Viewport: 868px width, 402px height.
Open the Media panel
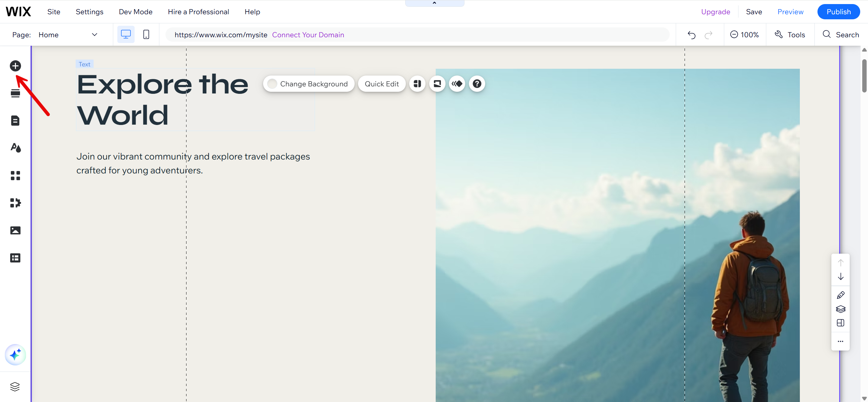click(15, 230)
